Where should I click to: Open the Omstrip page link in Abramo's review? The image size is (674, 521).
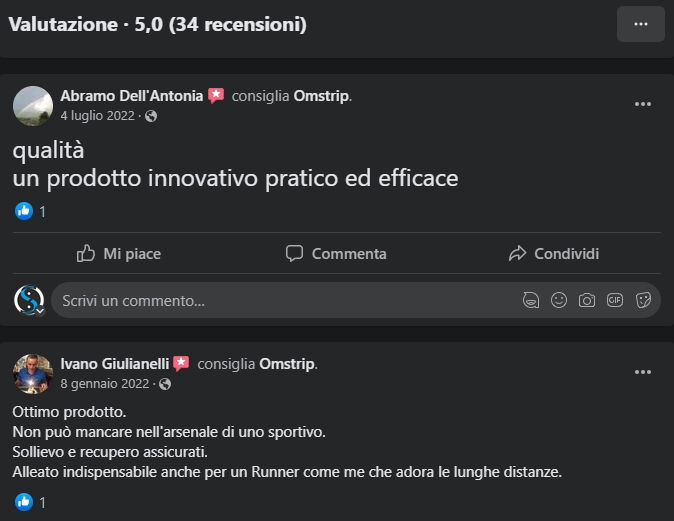coord(321,96)
